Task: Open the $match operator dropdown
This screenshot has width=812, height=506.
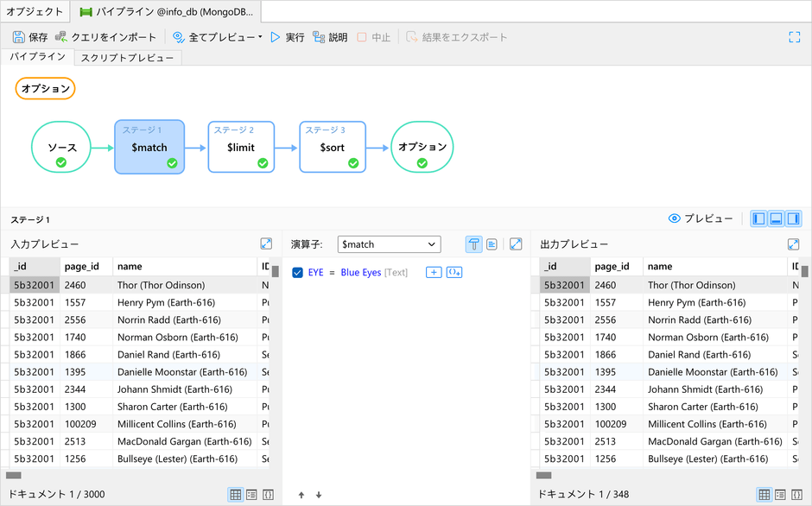Action: (x=389, y=244)
